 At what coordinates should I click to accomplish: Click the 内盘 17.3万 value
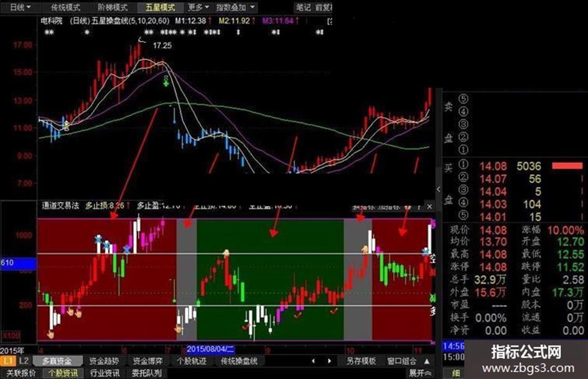coord(567,292)
